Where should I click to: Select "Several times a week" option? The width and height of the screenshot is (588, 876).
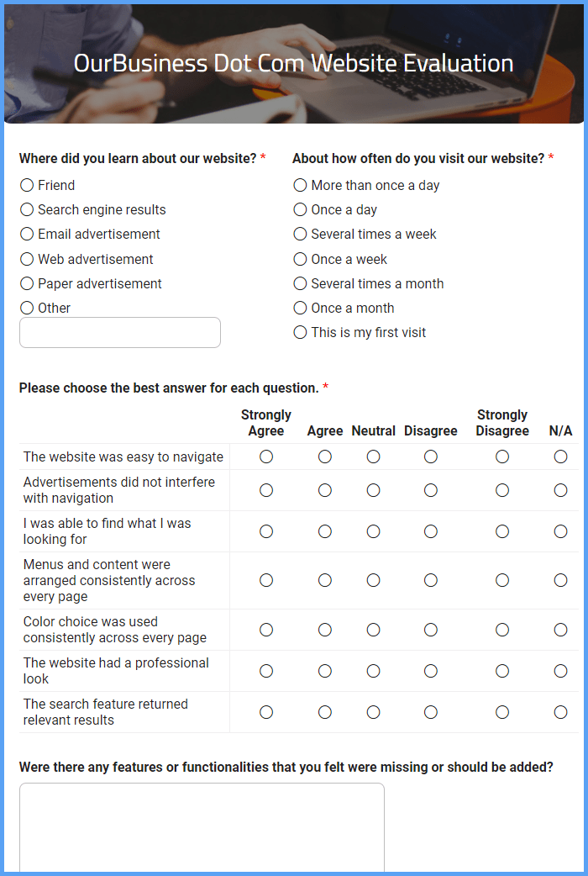coord(300,235)
